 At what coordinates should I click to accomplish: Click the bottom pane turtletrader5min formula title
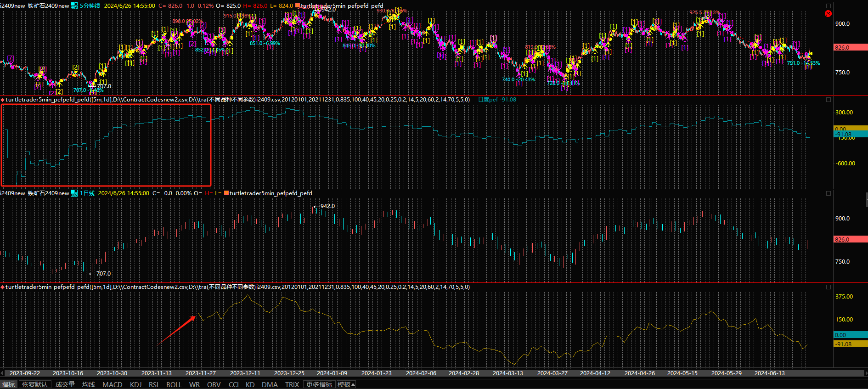238,287
